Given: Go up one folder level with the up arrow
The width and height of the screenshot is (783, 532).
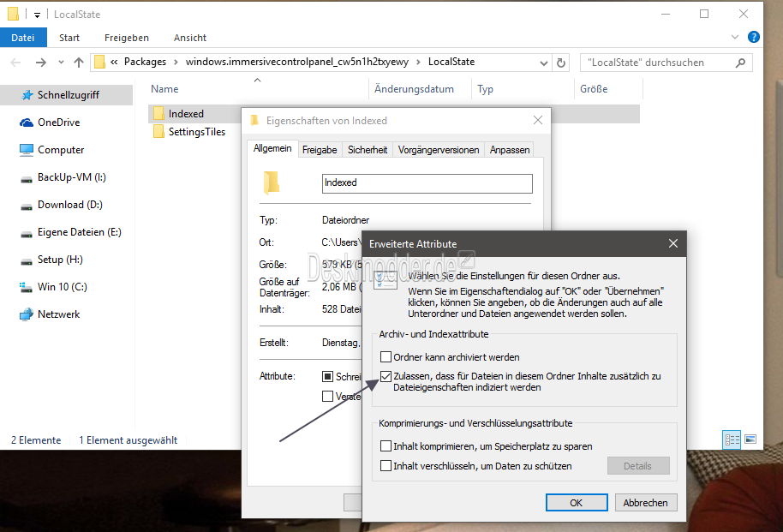Looking at the screenshot, I should pos(79,63).
